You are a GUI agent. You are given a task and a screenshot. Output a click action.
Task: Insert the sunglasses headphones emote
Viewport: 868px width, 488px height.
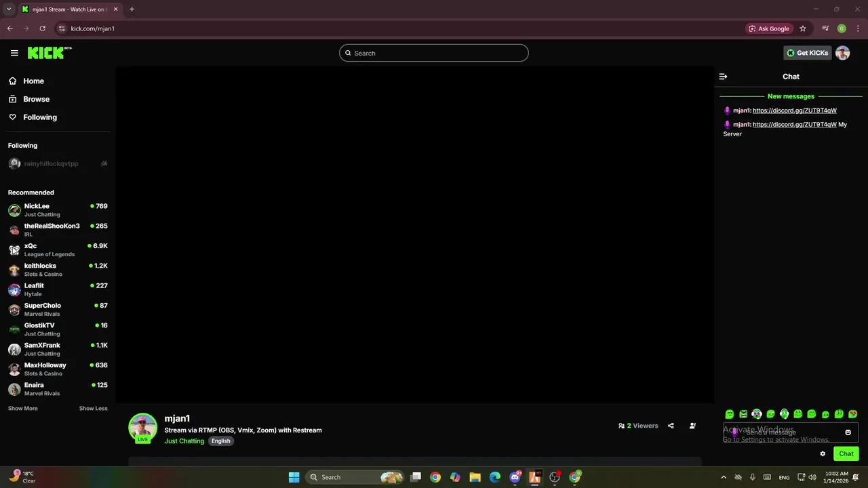pyautogui.click(x=757, y=414)
